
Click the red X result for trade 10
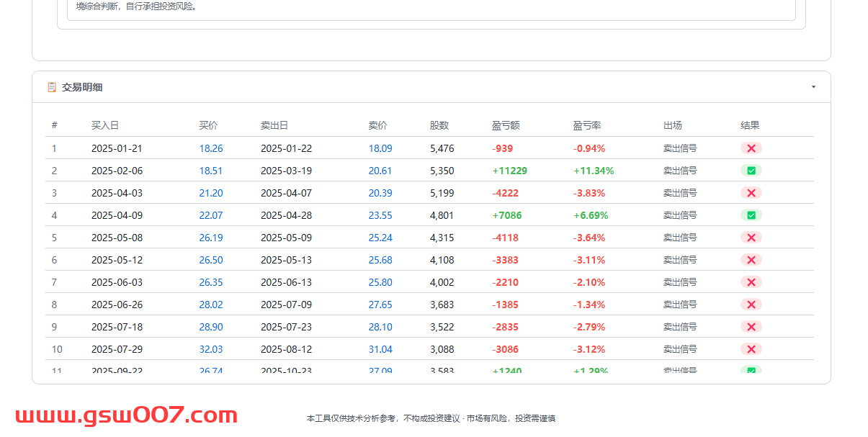click(751, 349)
